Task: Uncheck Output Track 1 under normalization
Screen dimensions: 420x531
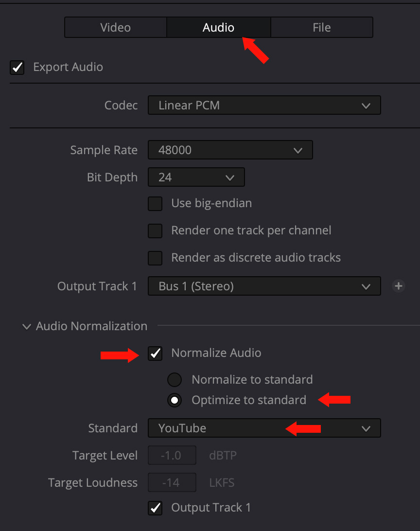Action: [155, 508]
